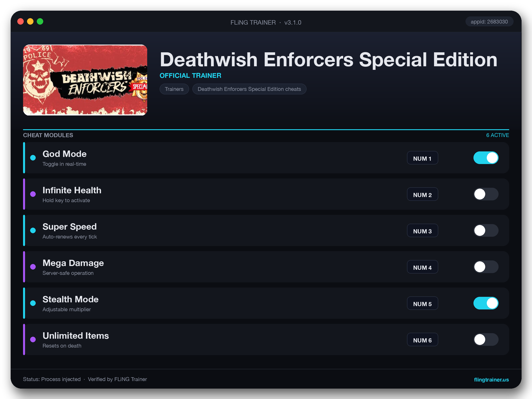Screen dimensions: 532x399
Task: Open Deathwish Enforcers Special Edition cheats tag
Action: (x=249, y=89)
